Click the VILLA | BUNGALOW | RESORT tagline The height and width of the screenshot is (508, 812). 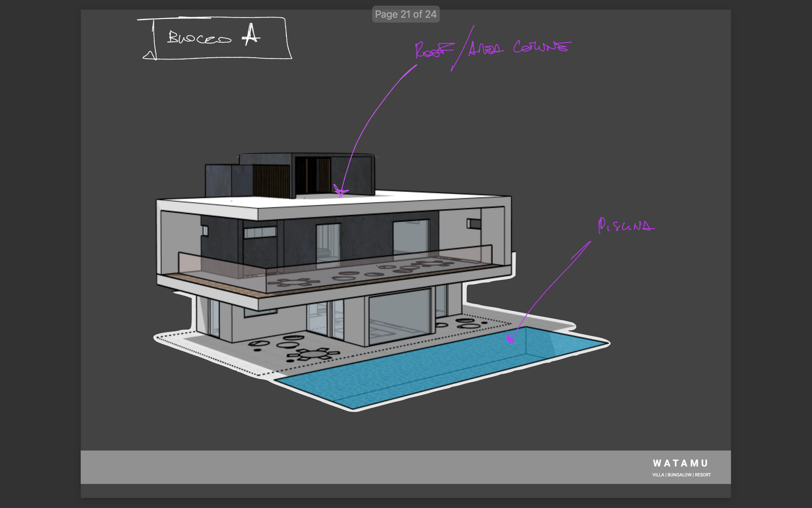click(681, 475)
